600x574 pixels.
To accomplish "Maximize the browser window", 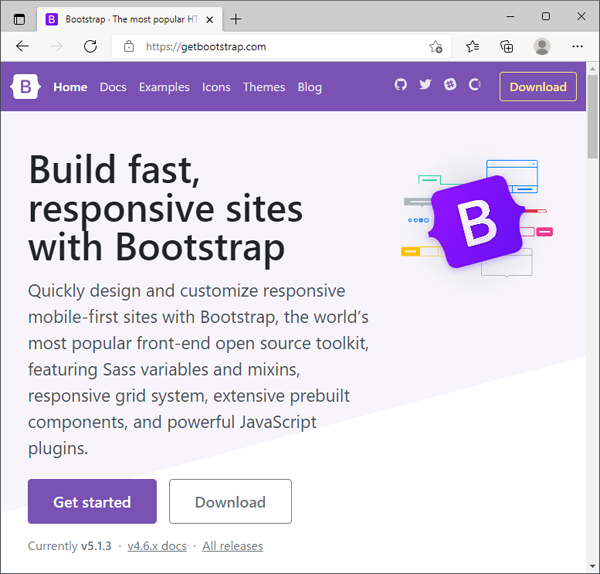I will (x=546, y=16).
